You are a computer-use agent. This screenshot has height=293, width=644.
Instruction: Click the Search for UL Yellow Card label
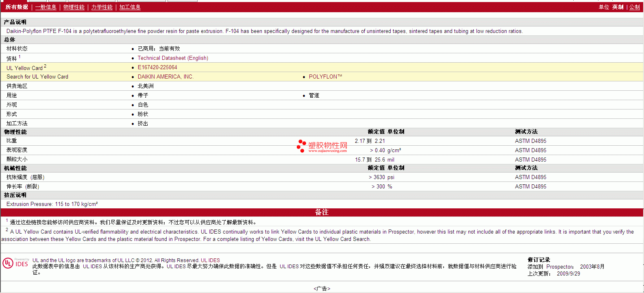click(x=37, y=77)
